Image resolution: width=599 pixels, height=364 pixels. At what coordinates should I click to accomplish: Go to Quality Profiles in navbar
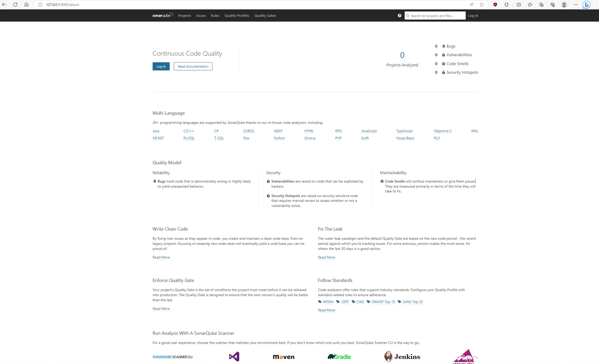(237, 16)
